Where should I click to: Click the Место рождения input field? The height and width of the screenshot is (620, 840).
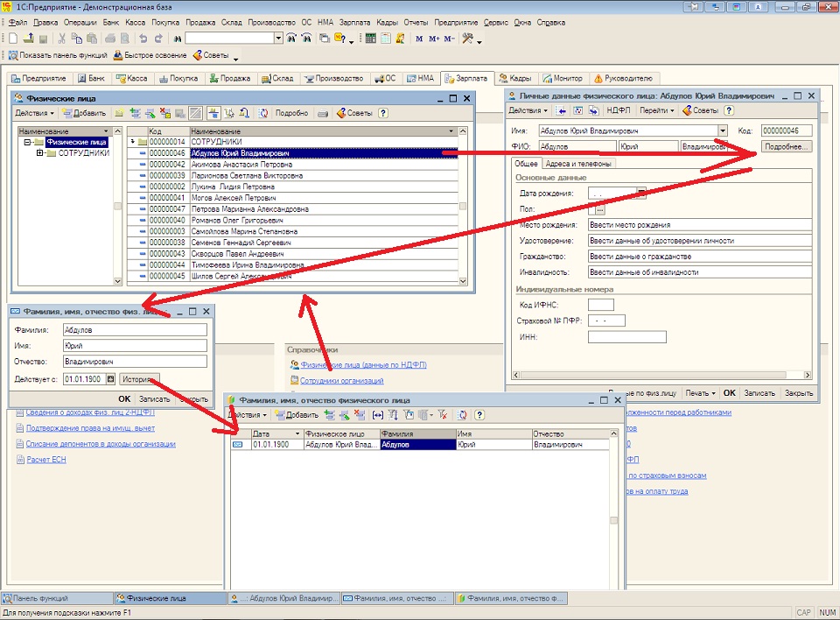pyautogui.click(x=700, y=225)
